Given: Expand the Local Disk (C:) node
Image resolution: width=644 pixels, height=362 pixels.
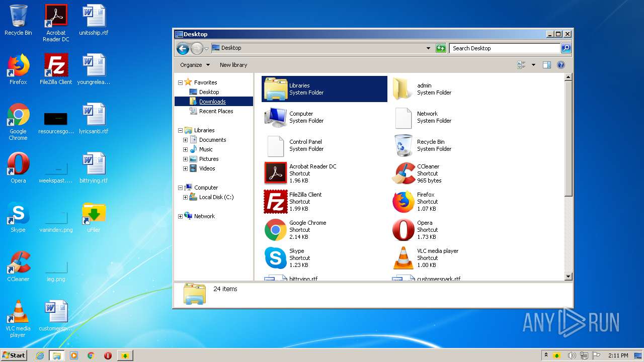Looking at the screenshot, I should coord(185,197).
